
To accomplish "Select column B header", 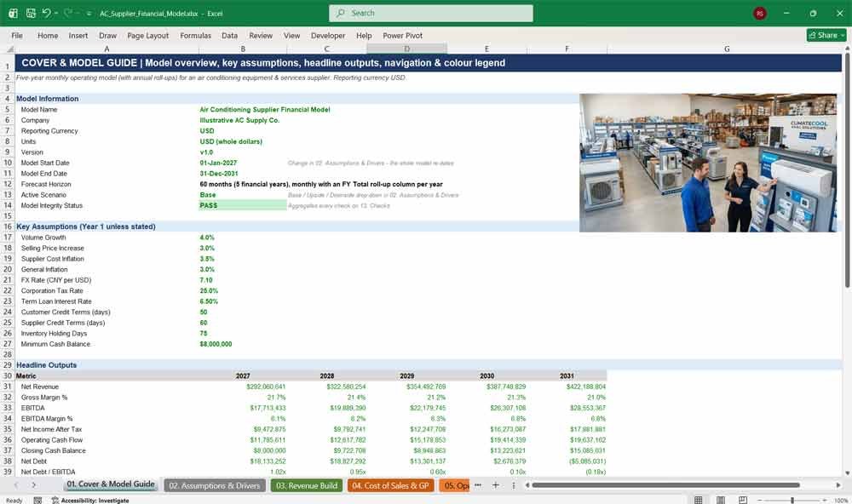I will pos(243,49).
